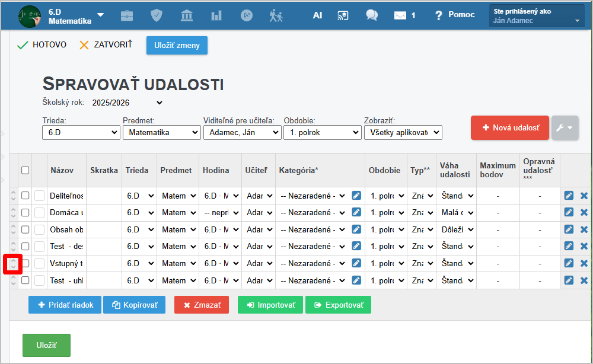Open the AI assistant in top bar
Screen dimensions: 593x364
click(x=317, y=15)
